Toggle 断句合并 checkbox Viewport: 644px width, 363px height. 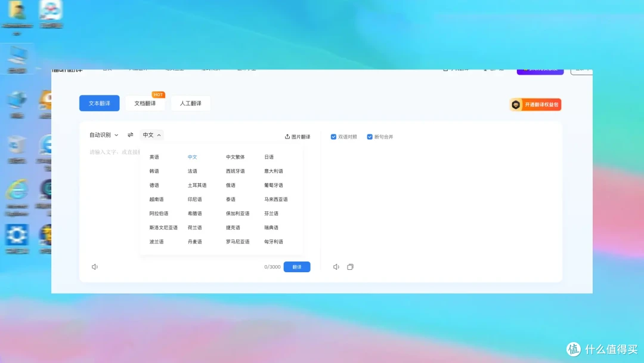[x=370, y=137]
